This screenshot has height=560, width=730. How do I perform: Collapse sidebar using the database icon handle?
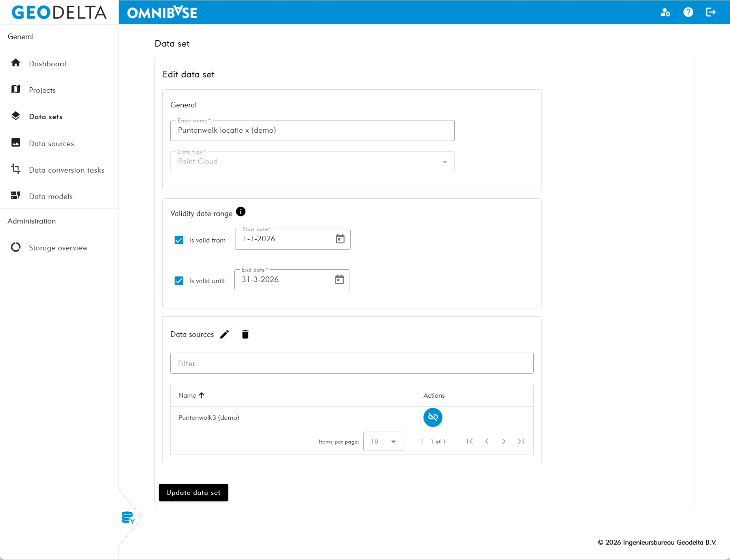[x=128, y=517]
